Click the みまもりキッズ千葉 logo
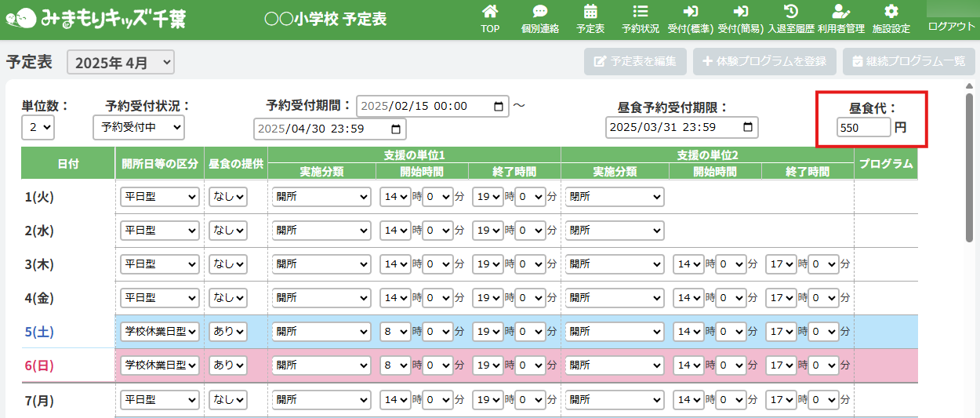Image resolution: width=980 pixels, height=418 pixels. click(x=100, y=19)
